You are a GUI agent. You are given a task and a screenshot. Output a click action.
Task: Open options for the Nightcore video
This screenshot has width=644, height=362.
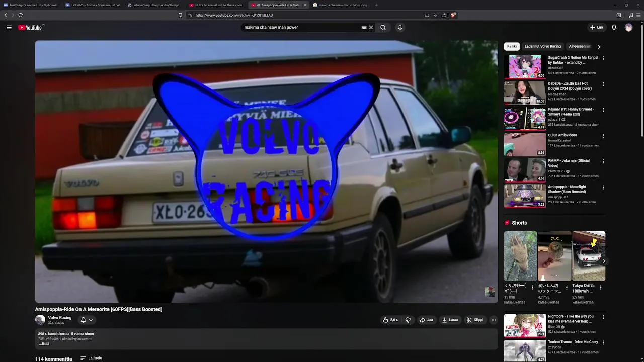(603, 317)
